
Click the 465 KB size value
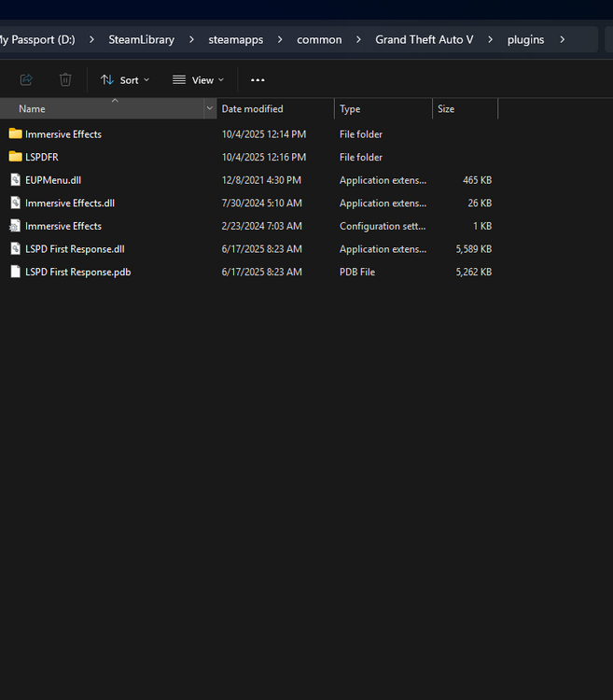pos(477,180)
